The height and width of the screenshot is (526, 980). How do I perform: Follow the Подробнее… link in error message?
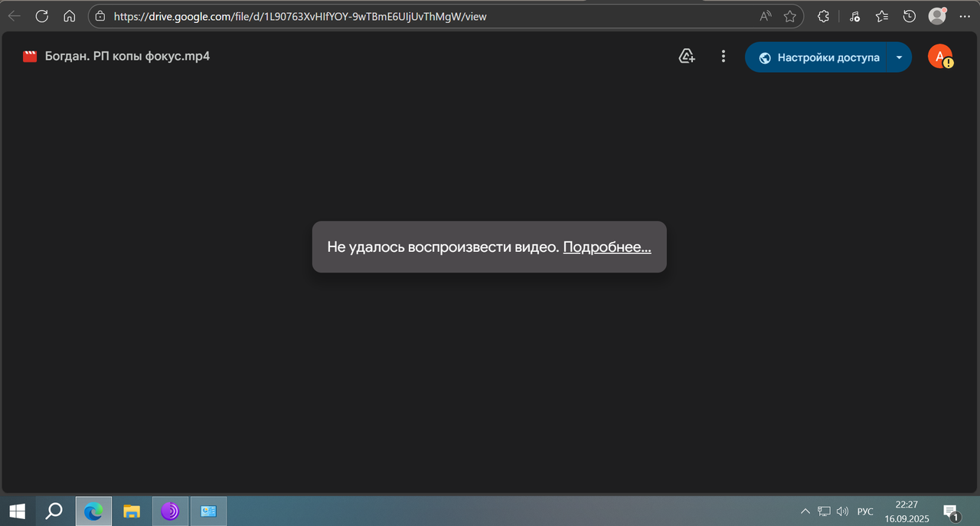pos(607,247)
